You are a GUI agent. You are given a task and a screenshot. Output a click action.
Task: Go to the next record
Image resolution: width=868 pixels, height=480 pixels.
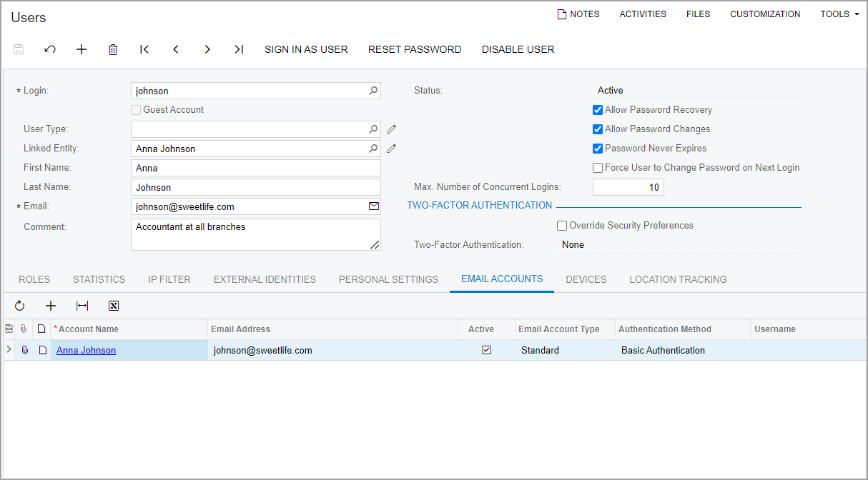207,49
